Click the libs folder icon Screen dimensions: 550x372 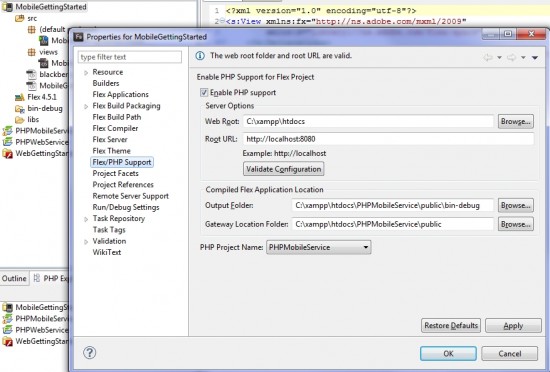click(x=20, y=120)
